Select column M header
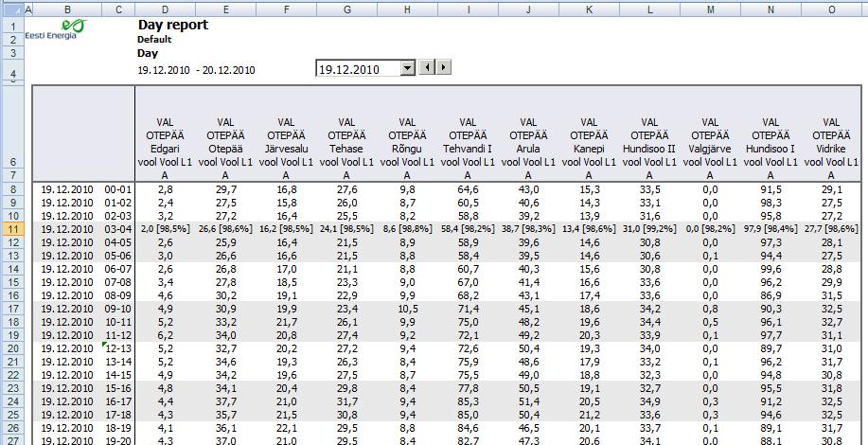Image resolution: width=868 pixels, height=445 pixels. 710,10
